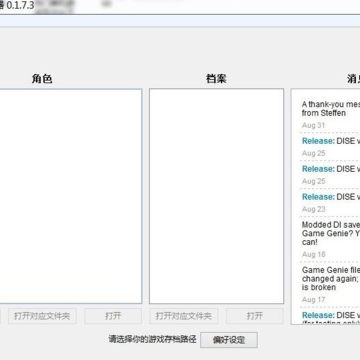360x360 pixels.
Task: Click the 打开 button under 角色 list
Action: coord(113,316)
